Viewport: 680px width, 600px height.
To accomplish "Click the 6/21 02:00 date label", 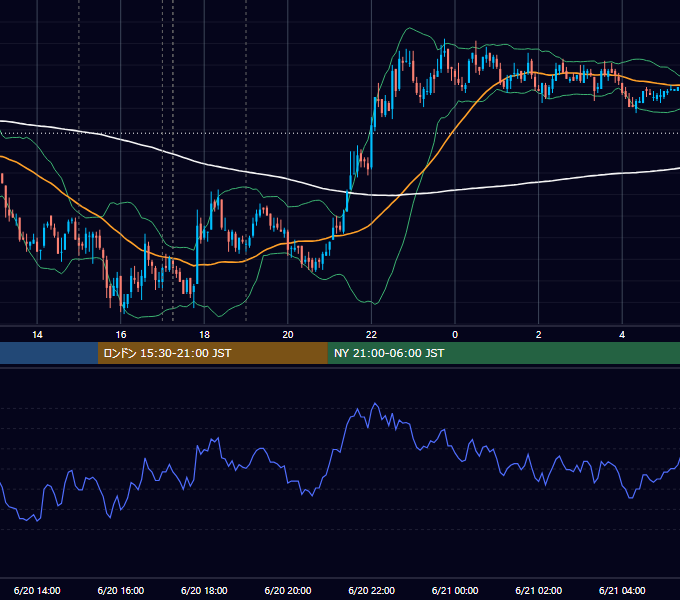I will coord(539,590).
